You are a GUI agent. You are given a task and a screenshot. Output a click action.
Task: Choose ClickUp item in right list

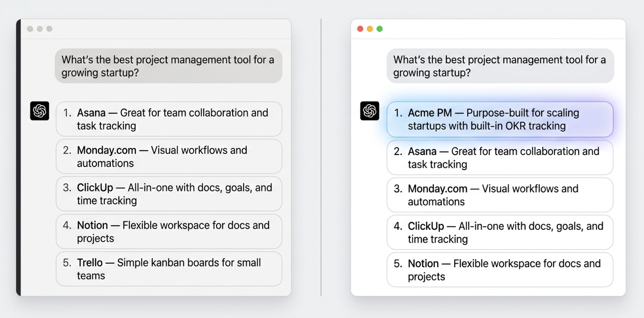point(500,232)
